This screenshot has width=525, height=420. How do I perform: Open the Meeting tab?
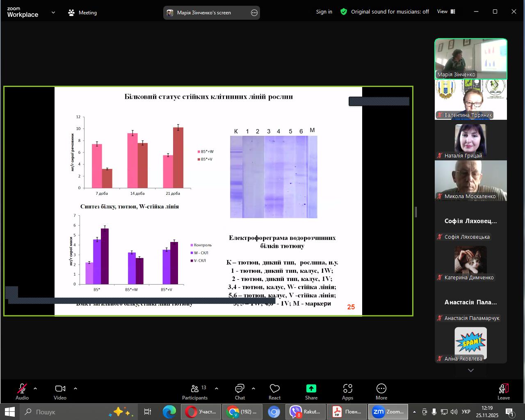(83, 13)
